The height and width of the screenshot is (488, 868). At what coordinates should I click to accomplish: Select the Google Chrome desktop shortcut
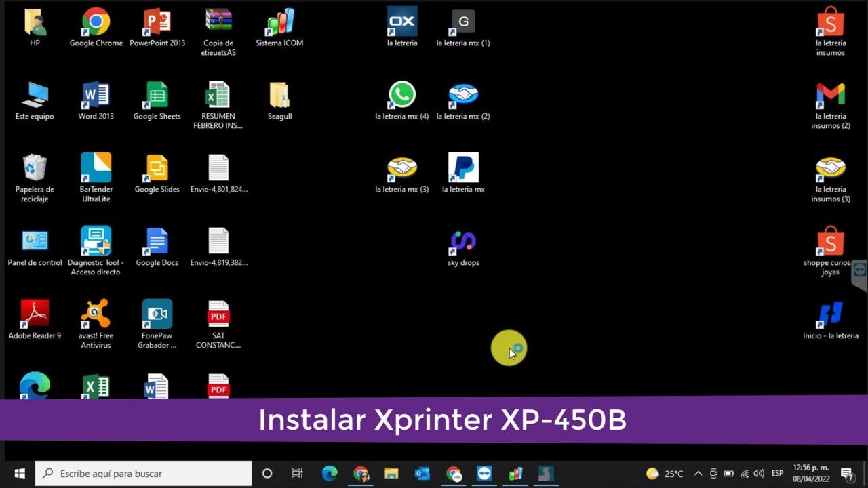tap(96, 28)
